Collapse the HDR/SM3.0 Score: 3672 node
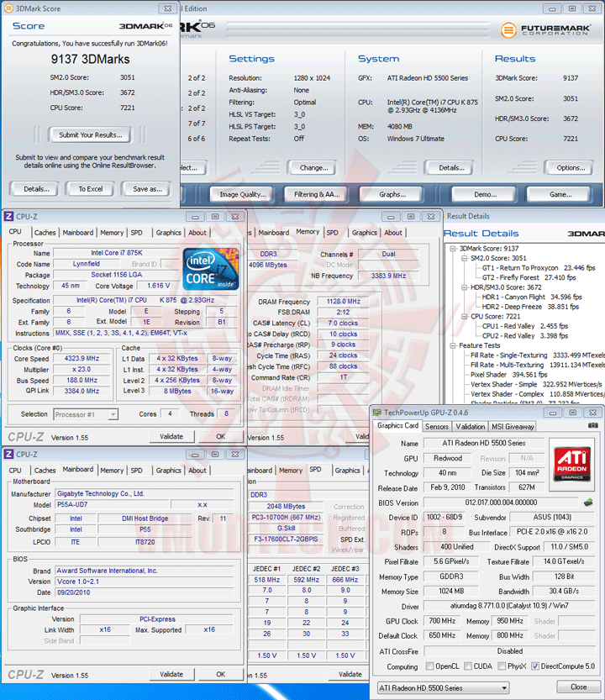This screenshot has height=700, width=605. coord(464,287)
